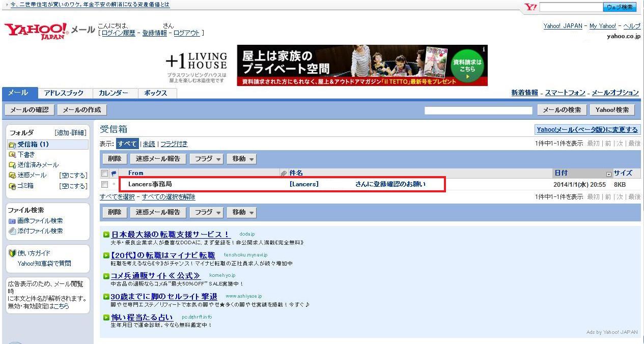Check the checkbox for Lancers事務局 email

105,184
